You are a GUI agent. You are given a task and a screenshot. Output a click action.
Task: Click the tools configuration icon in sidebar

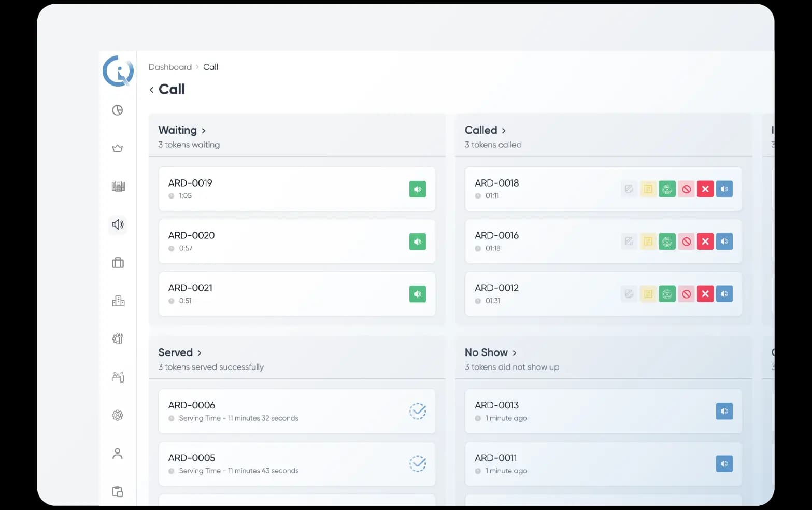click(x=118, y=338)
